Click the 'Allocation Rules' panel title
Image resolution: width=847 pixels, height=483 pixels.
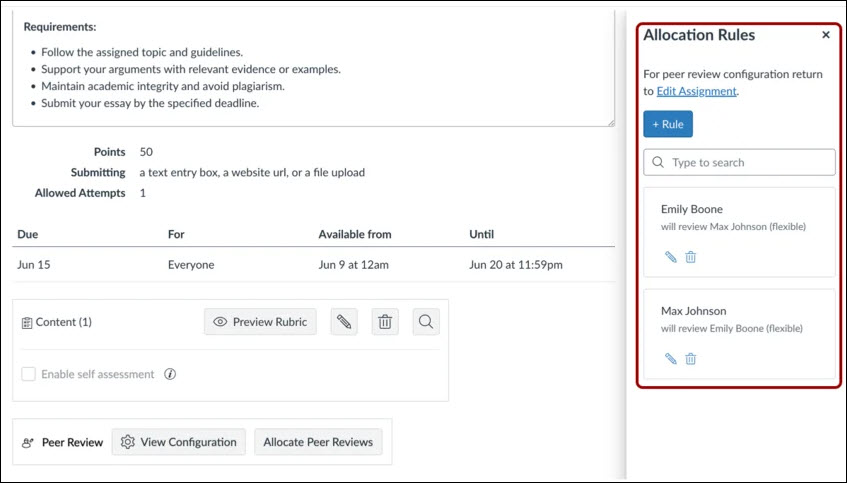[x=699, y=35]
